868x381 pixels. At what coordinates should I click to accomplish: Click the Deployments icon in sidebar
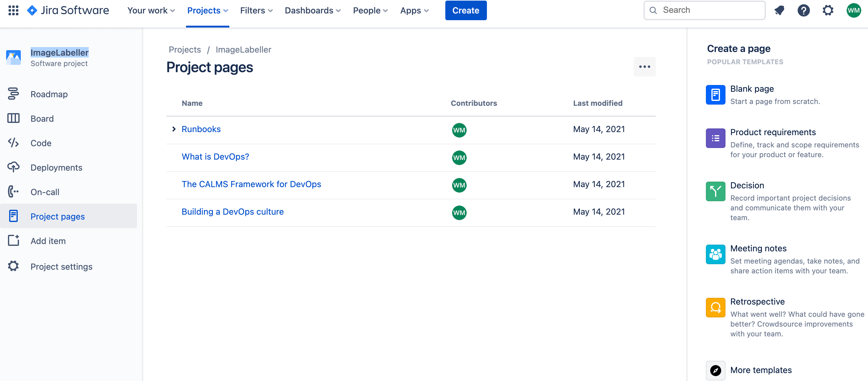tap(13, 167)
